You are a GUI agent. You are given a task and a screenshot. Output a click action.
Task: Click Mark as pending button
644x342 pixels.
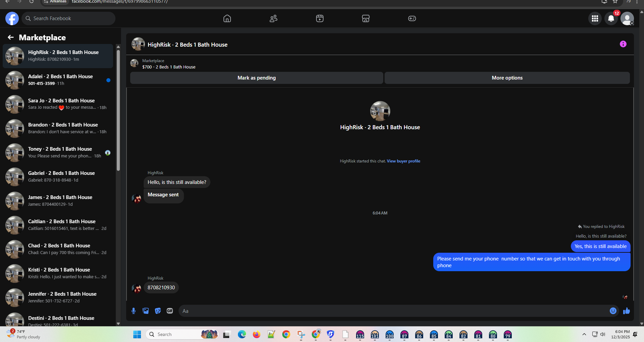pos(257,78)
